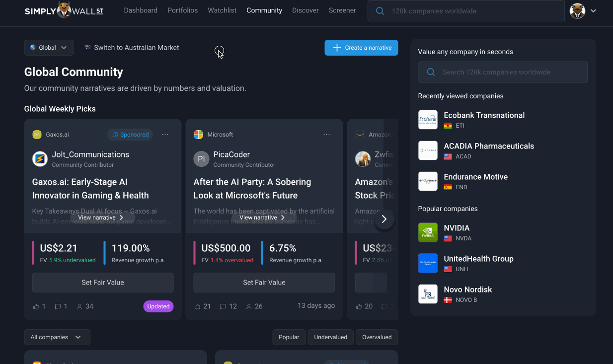The height and width of the screenshot is (364, 613).
Task: Set Fair Value on Microsoft card
Action: (x=264, y=283)
